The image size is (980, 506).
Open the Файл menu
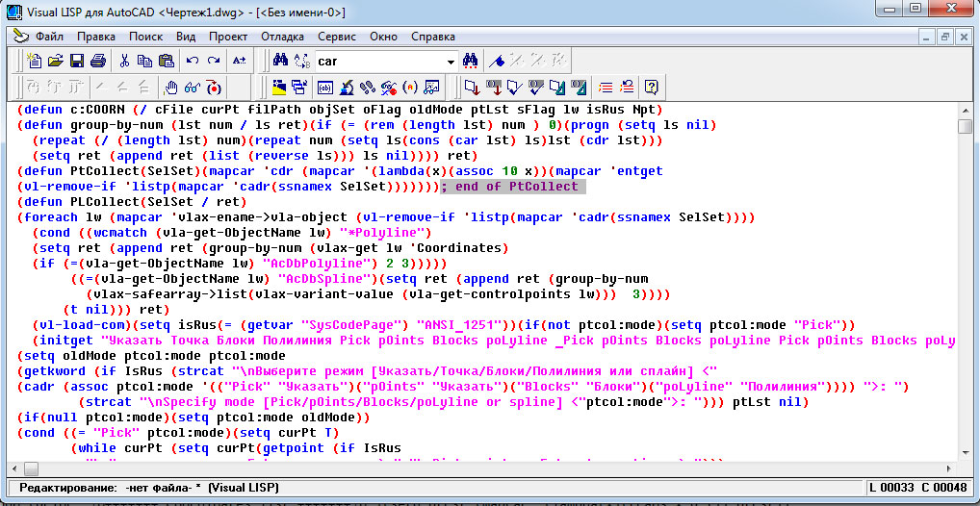tap(49, 37)
